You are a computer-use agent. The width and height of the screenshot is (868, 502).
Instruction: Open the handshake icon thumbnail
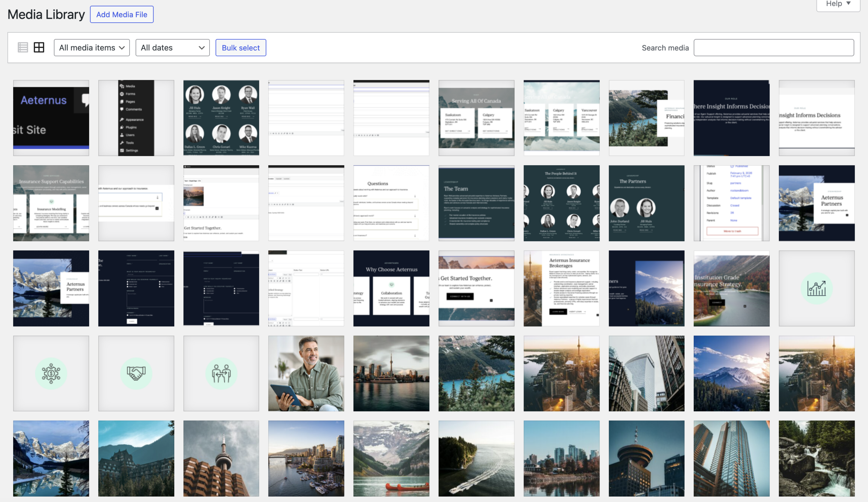click(136, 373)
